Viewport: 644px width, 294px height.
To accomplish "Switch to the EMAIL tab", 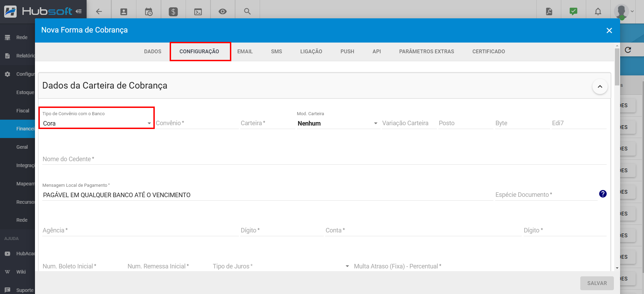I will 245,52.
